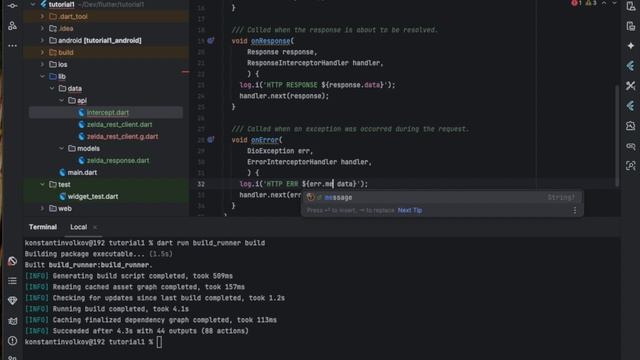Open the magnifier inspection icon in the right bar
Viewport: 640px width, 360px height.
pos(631,146)
